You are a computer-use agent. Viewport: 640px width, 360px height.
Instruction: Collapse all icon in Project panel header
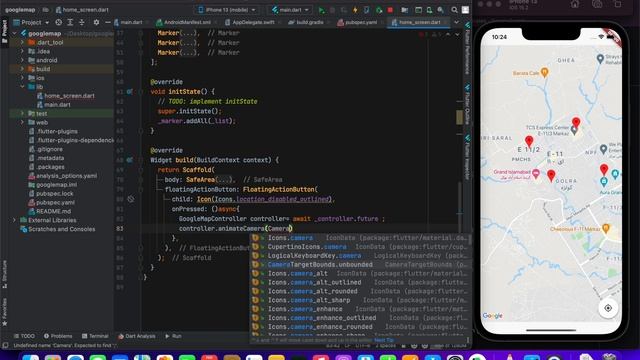click(x=82, y=22)
